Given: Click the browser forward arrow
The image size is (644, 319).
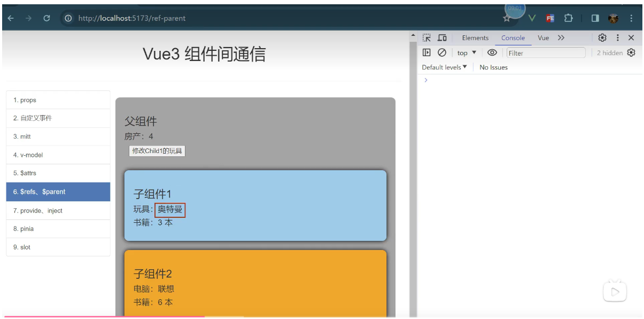Looking at the screenshot, I should [28, 18].
